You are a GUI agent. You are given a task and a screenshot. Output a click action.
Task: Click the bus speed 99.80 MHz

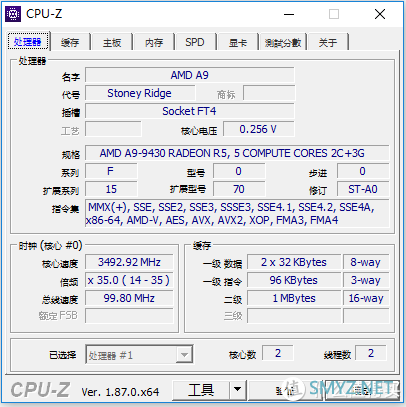click(129, 298)
